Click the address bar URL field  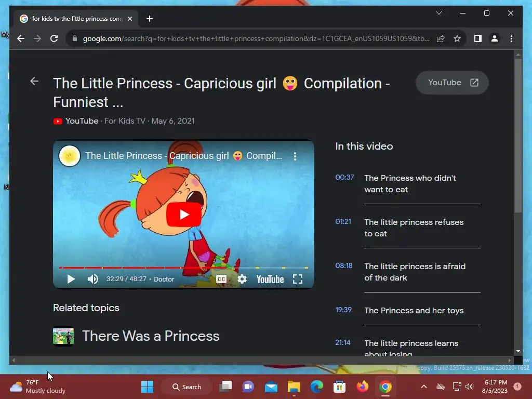256,38
